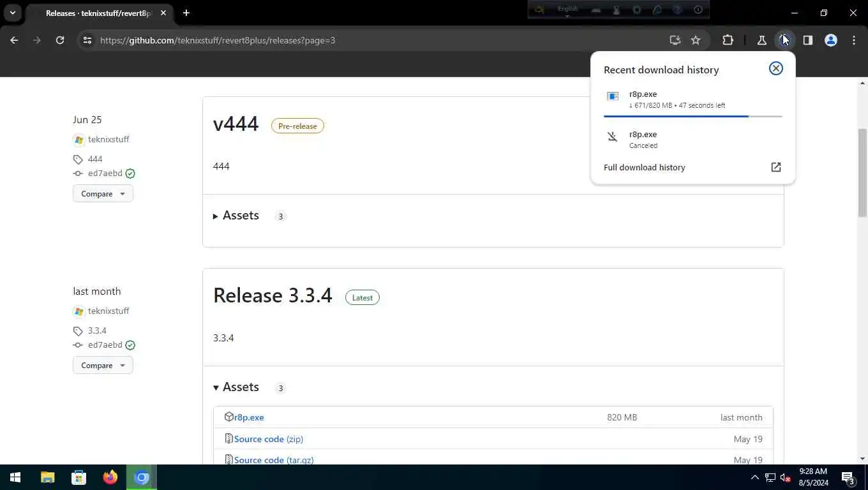Download Source code (zip)
The width and height of the screenshot is (868, 490).
pyautogui.click(x=269, y=439)
